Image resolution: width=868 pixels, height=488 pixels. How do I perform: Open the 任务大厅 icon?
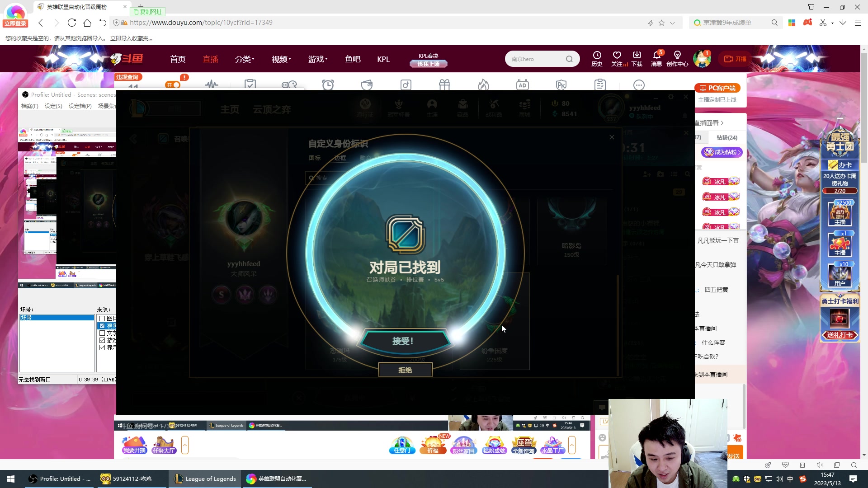click(164, 444)
